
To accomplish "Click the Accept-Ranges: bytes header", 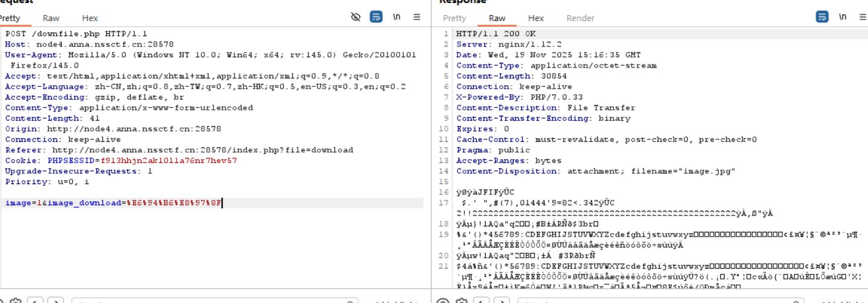I will (509, 161).
